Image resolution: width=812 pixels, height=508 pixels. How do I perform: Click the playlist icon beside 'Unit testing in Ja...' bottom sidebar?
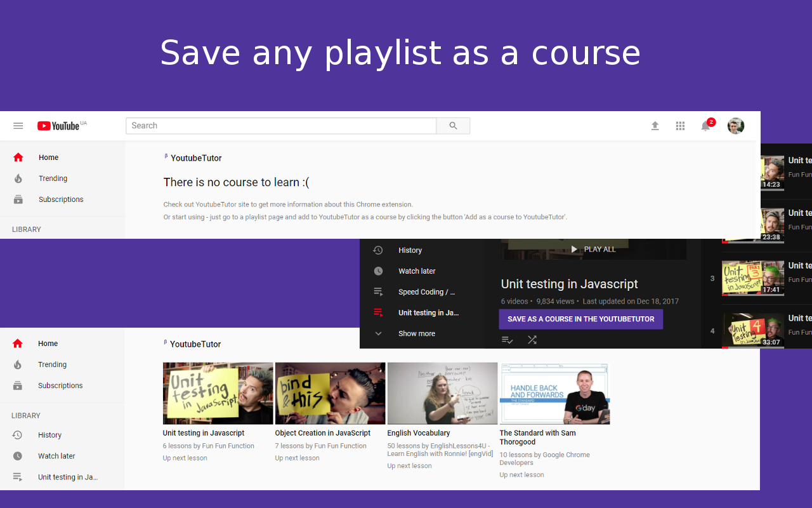18,477
